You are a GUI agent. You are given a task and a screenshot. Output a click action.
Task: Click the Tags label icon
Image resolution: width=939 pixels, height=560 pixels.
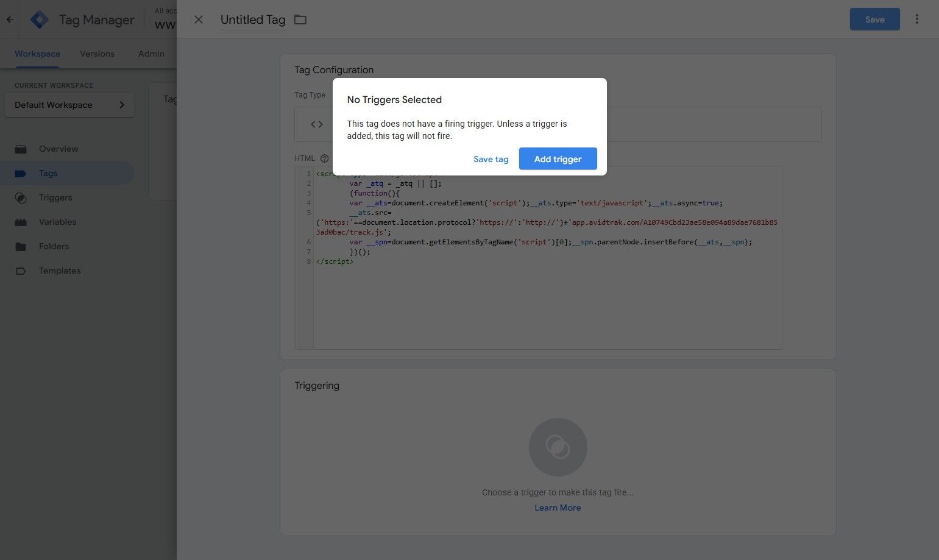tap(21, 173)
